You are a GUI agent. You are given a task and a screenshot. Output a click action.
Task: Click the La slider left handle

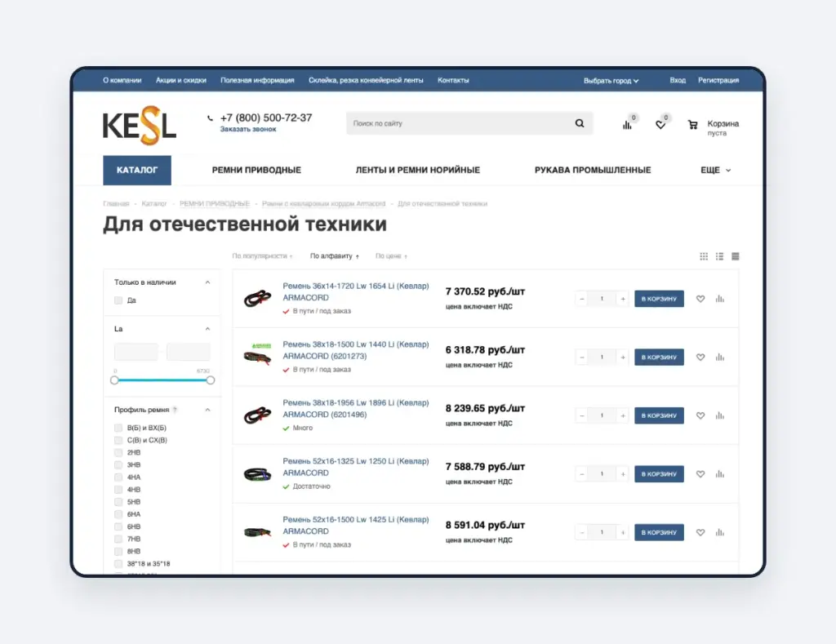point(114,380)
